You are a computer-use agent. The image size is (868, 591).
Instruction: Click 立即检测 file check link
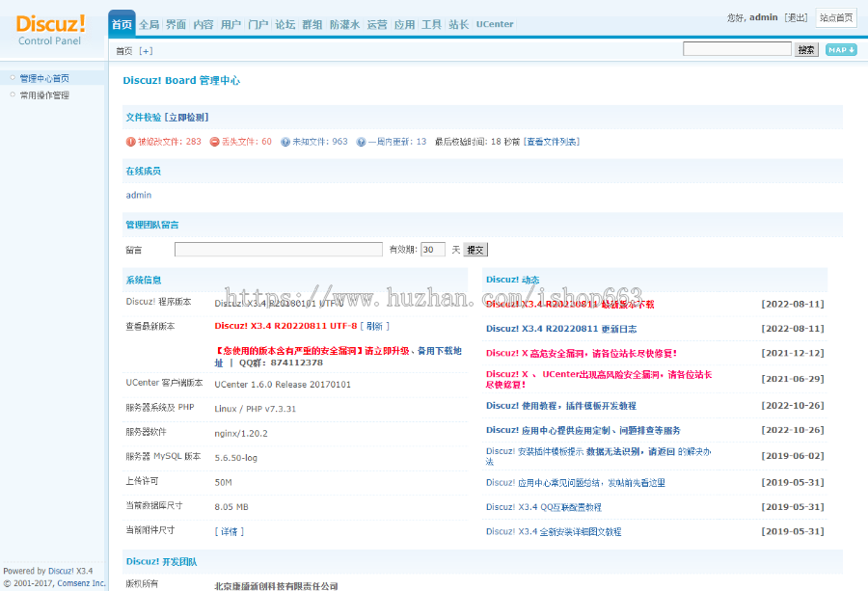[x=186, y=118]
